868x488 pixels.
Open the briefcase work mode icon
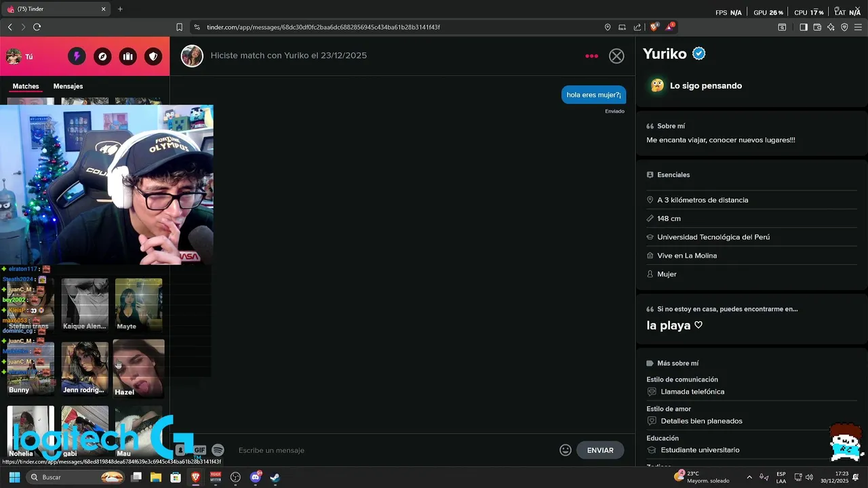127,56
